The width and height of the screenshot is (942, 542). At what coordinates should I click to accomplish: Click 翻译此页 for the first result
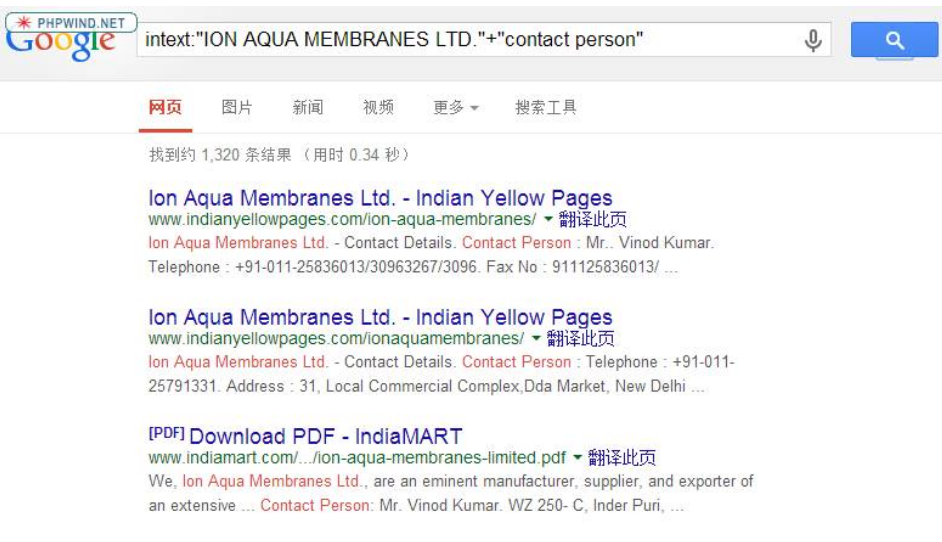592,219
